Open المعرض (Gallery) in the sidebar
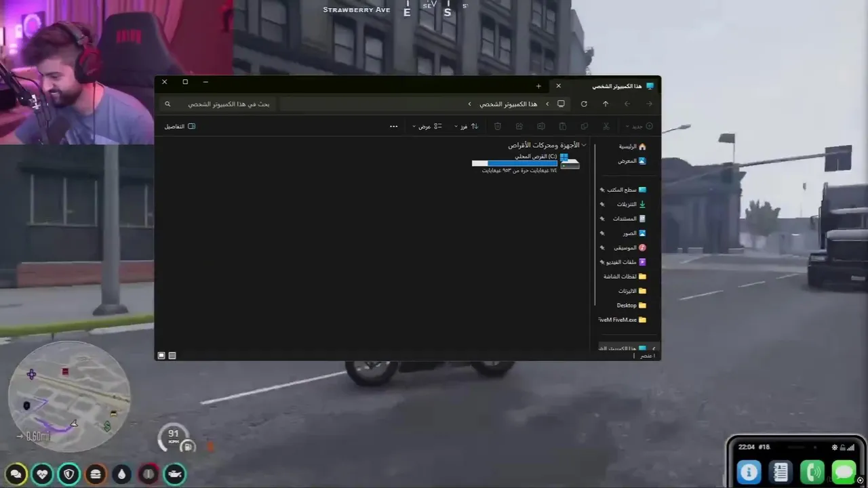The image size is (868, 488). pyautogui.click(x=632, y=161)
